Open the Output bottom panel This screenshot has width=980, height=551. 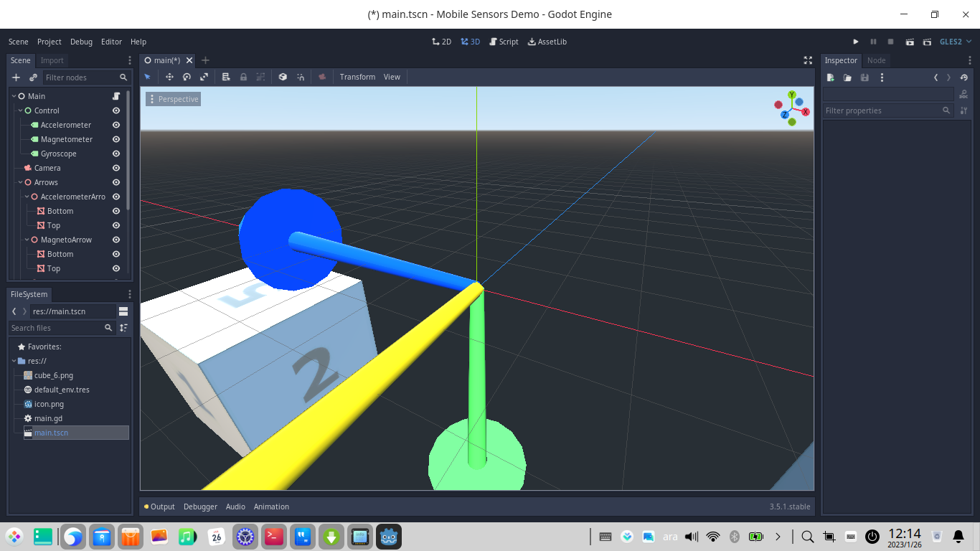159,507
